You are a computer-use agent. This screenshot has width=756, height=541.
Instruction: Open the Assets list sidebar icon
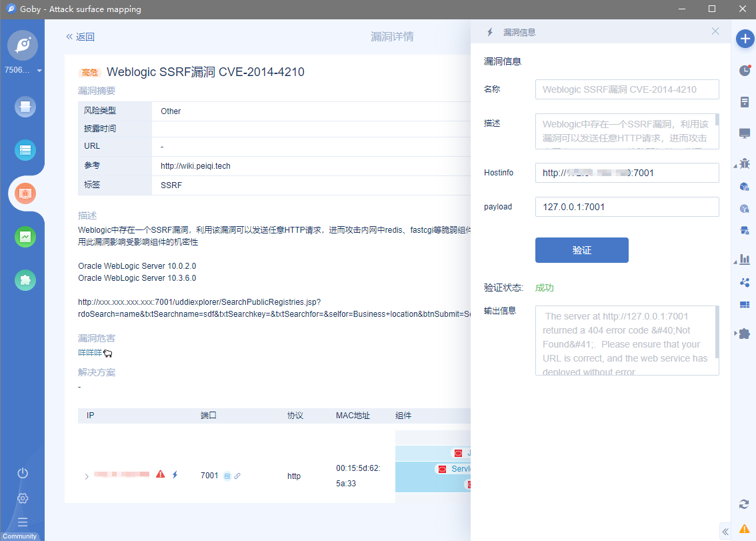[25, 150]
